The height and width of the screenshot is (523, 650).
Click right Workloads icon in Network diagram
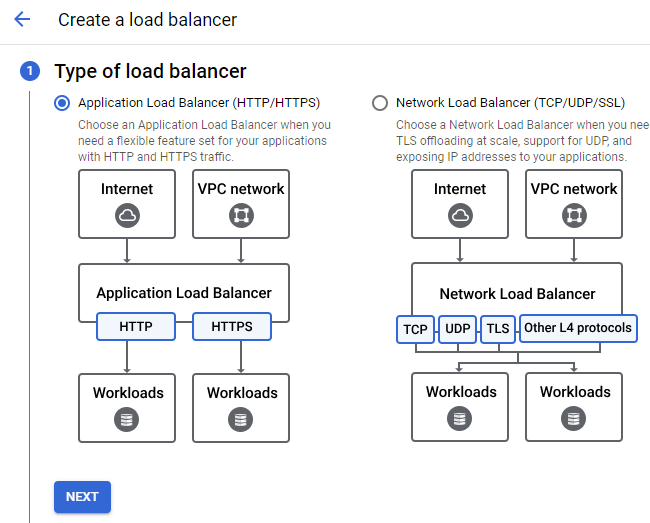(573, 419)
